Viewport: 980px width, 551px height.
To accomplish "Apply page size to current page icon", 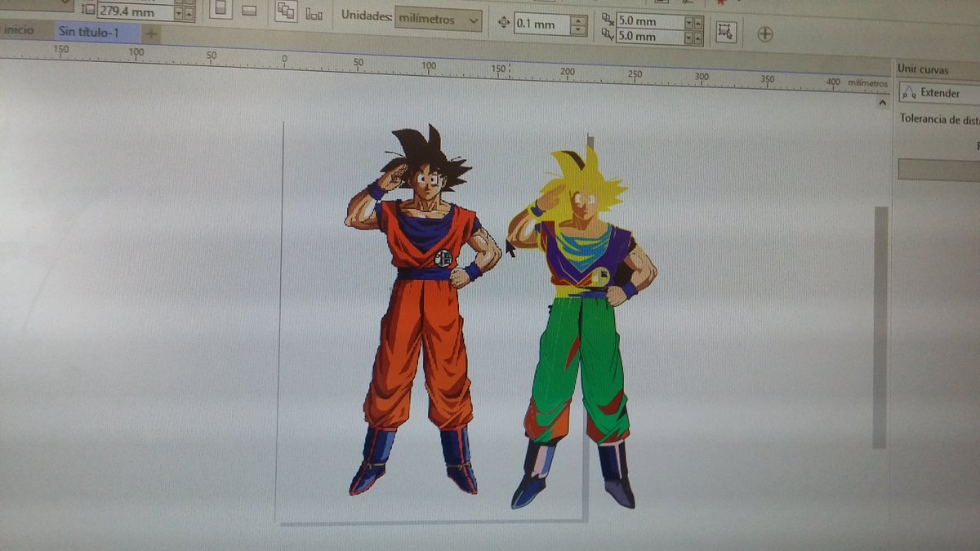I will [x=314, y=14].
